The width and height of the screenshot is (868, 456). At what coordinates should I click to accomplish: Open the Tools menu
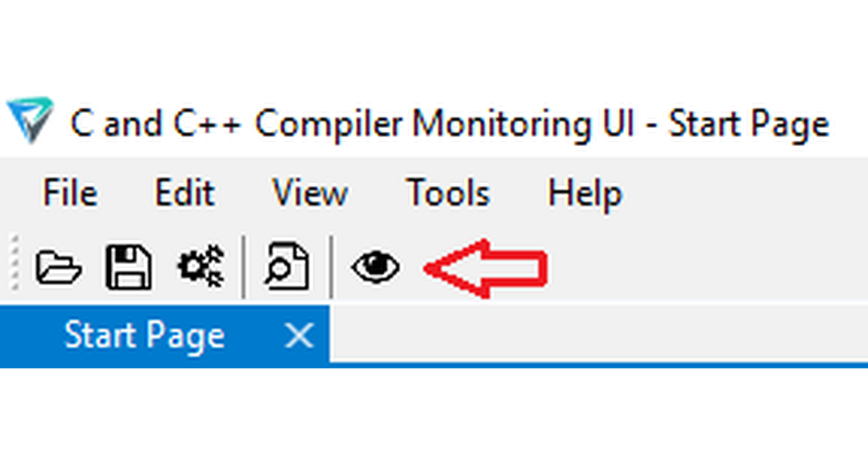(x=448, y=193)
